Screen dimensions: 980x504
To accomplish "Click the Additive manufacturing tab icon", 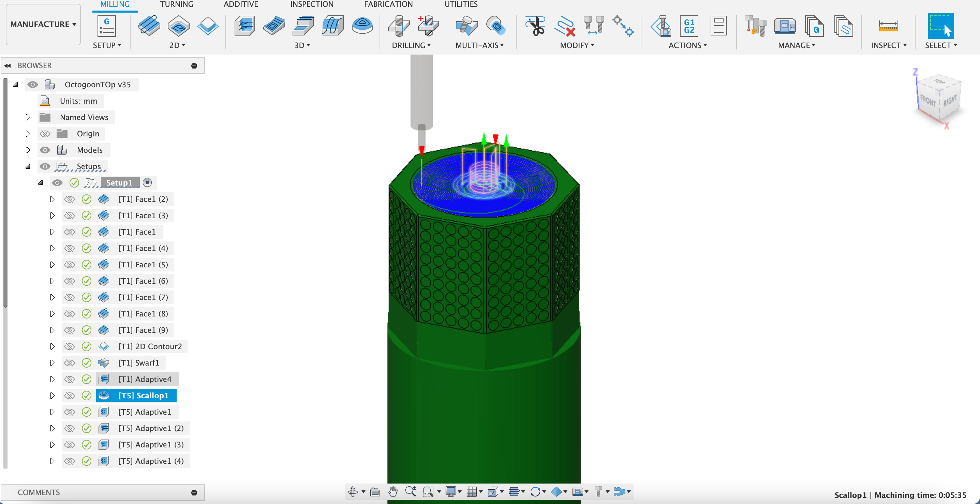I will pyautogui.click(x=240, y=4).
